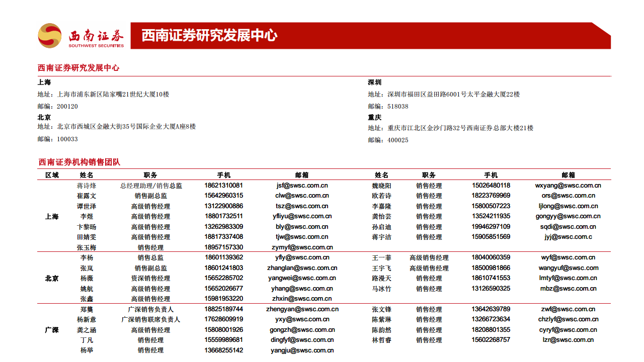This screenshot has width=644, height=362.
Task: Select the postal code 518038
Action: point(398,107)
